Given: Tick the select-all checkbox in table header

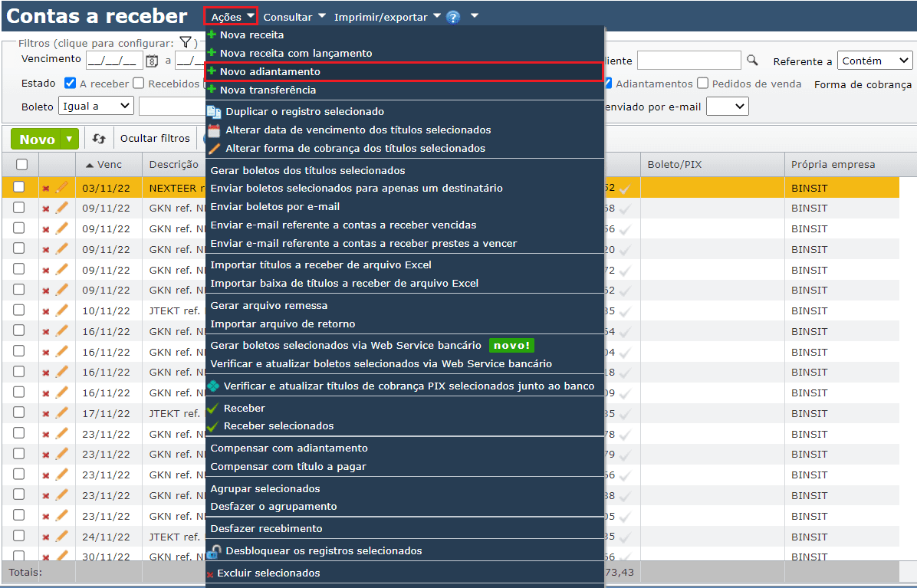Looking at the screenshot, I should point(21,164).
